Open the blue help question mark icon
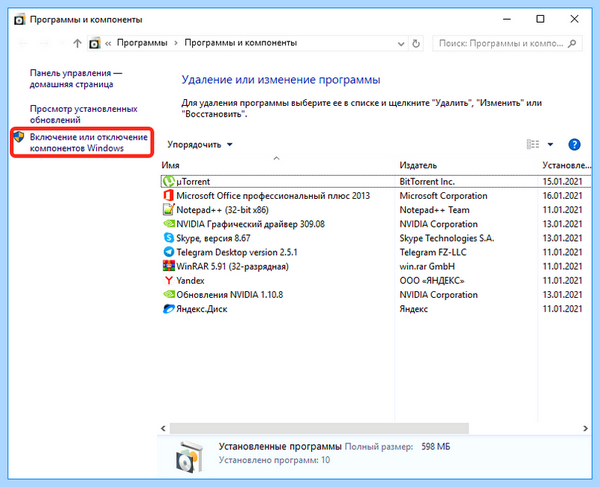 pyautogui.click(x=574, y=145)
